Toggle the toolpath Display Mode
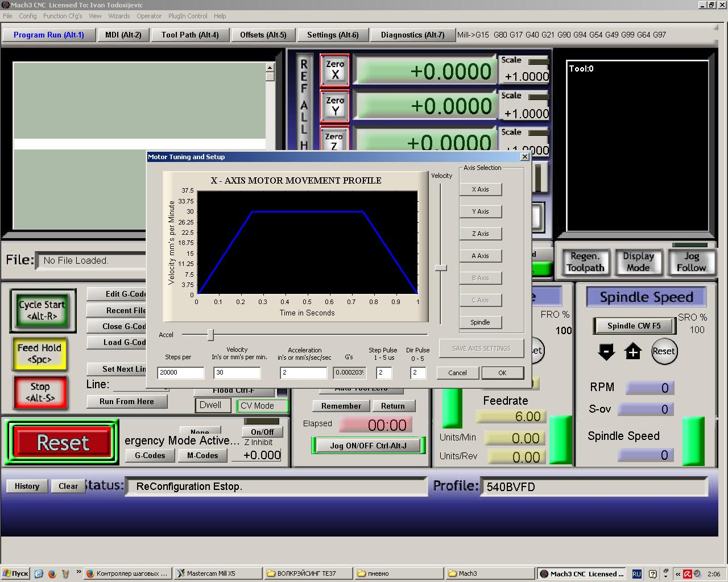The height and width of the screenshot is (582, 728). 638,262
